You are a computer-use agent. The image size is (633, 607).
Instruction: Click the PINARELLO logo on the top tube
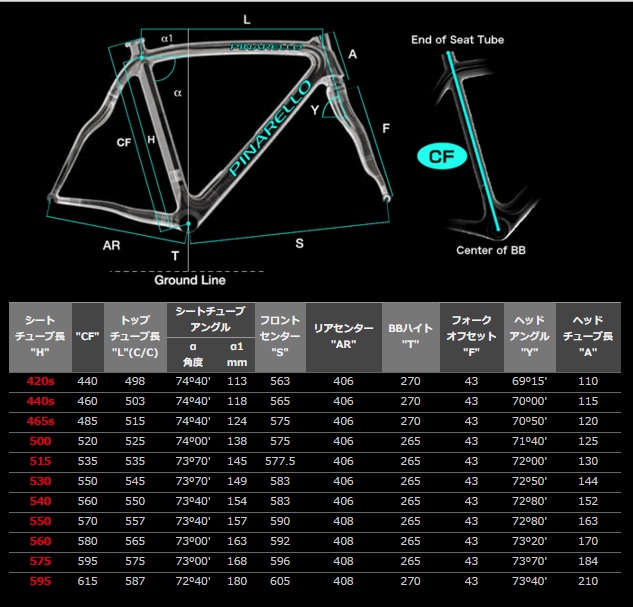pos(266,47)
